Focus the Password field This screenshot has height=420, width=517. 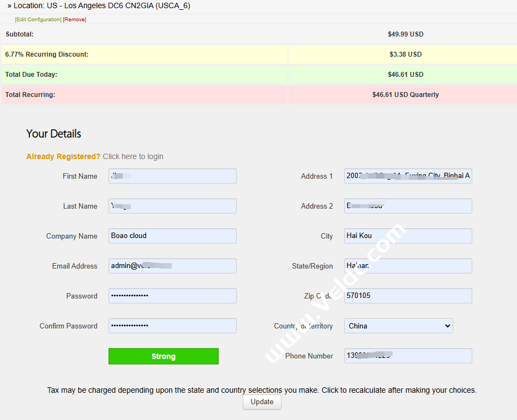click(172, 296)
